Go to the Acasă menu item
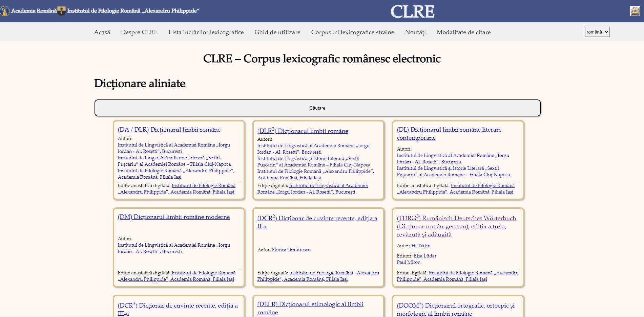 (102, 32)
